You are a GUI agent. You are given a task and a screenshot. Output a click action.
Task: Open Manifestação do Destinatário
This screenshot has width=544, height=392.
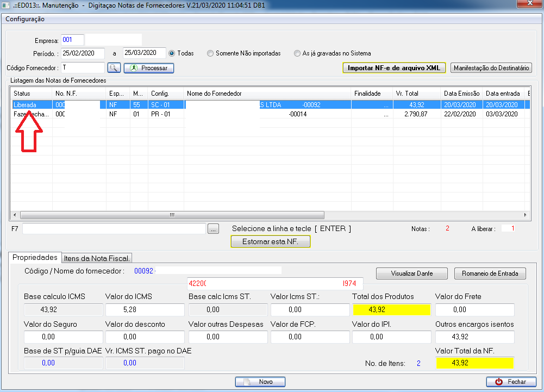click(x=491, y=68)
